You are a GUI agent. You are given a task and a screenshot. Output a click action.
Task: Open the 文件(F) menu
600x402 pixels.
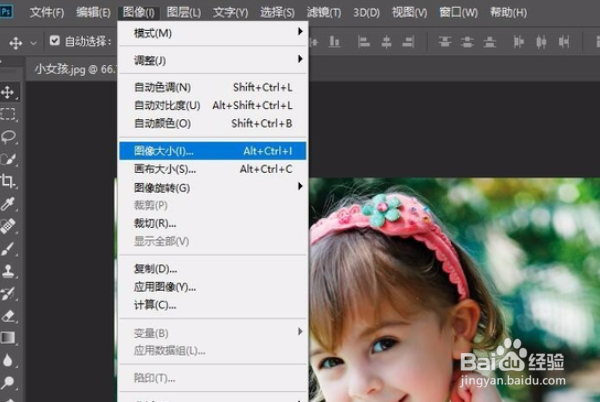tap(47, 12)
